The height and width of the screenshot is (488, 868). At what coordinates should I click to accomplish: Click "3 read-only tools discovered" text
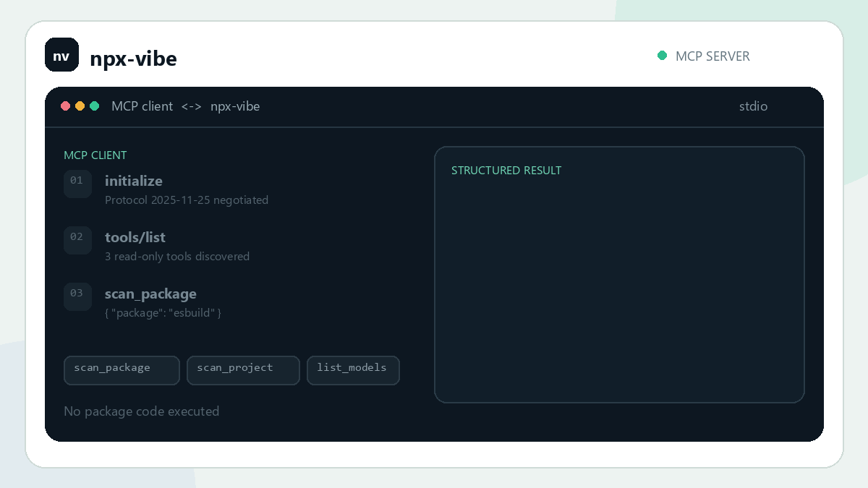tap(177, 256)
